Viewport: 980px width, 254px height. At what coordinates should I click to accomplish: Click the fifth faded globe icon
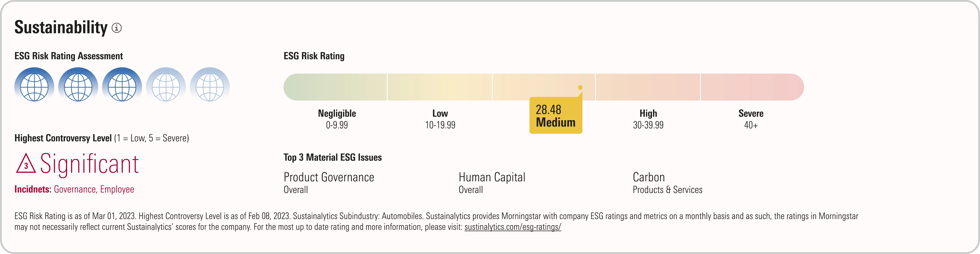point(210,84)
